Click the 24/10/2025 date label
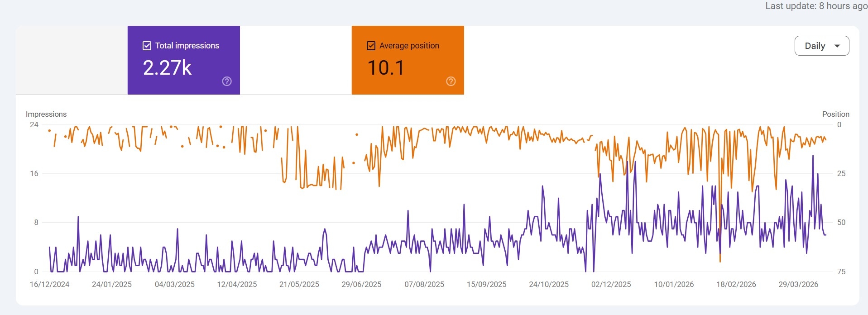The height and width of the screenshot is (315, 868). click(549, 284)
